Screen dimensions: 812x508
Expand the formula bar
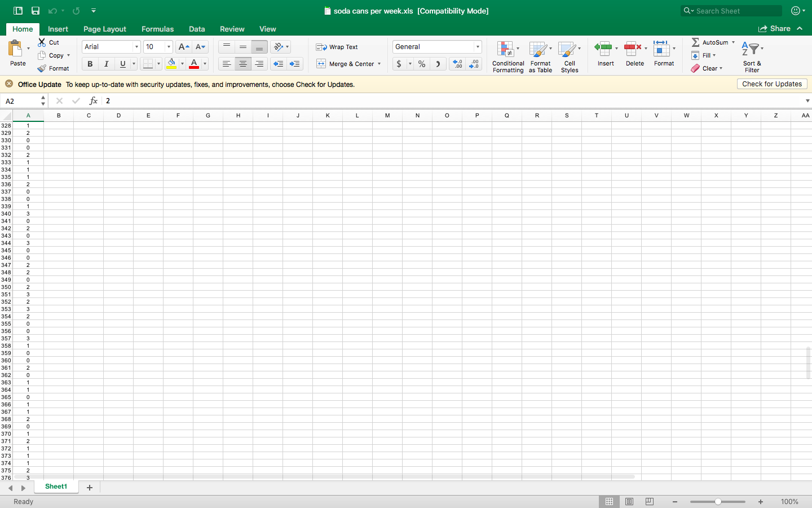807,100
